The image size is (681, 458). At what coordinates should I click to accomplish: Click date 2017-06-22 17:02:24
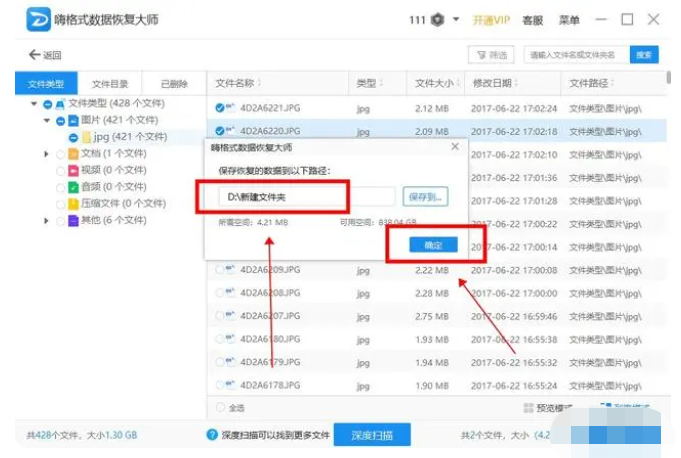(514, 108)
